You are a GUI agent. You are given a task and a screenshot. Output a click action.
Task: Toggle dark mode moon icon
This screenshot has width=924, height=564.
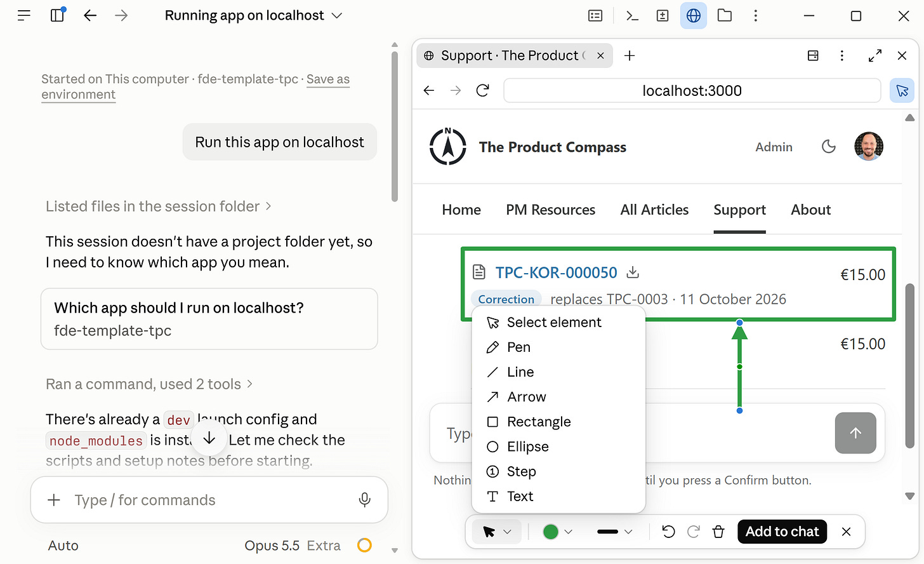[829, 147]
